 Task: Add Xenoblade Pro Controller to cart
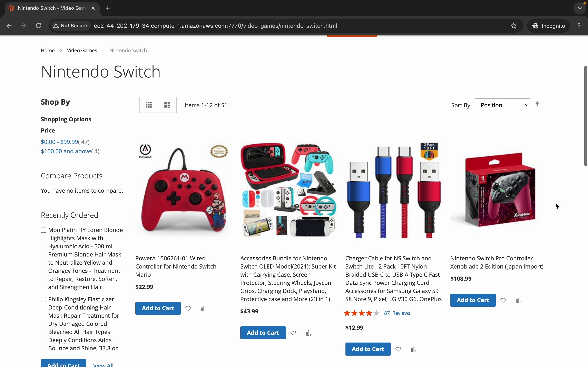[x=473, y=300]
